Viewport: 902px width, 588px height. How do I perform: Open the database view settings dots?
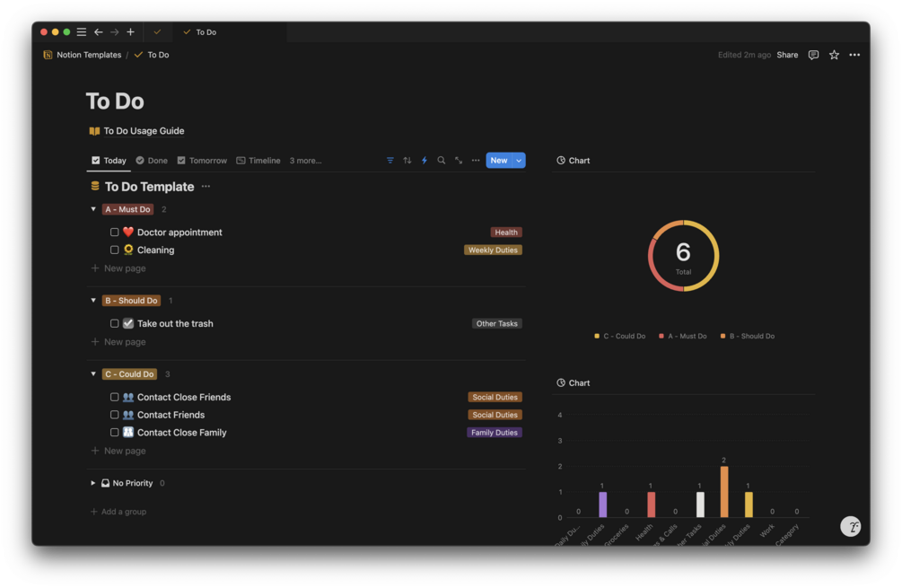click(x=476, y=161)
